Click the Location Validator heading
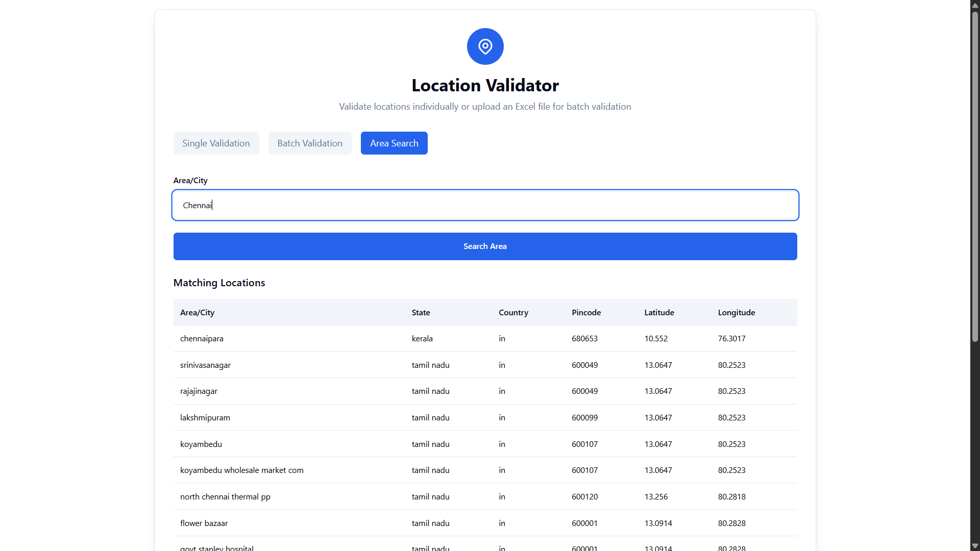 [484, 85]
